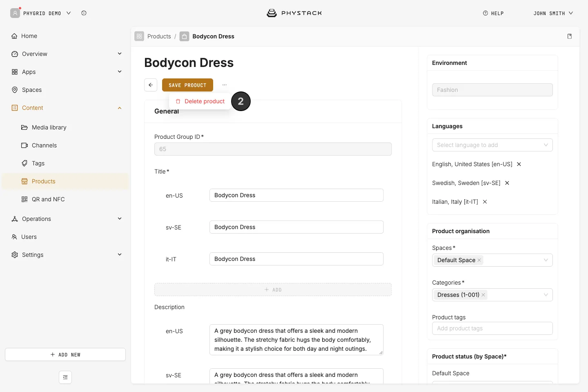Select Products in the sidebar
The image size is (588, 392).
tap(65, 181)
